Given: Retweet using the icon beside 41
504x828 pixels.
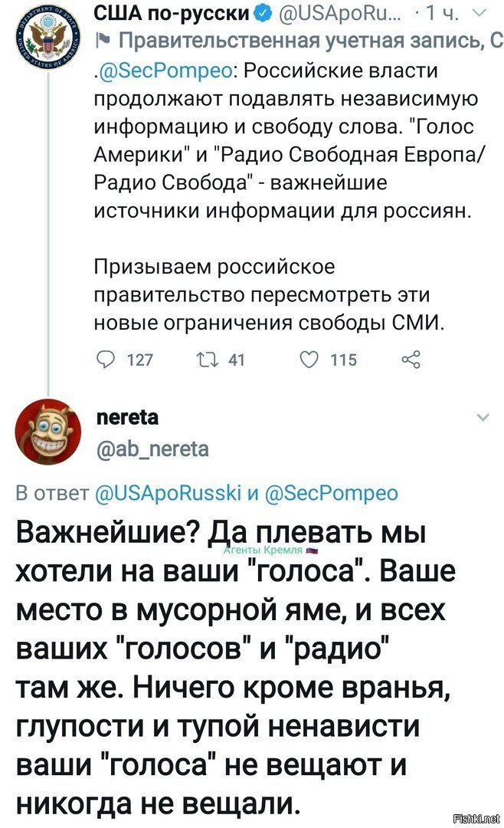Looking at the screenshot, I should tap(205, 360).
